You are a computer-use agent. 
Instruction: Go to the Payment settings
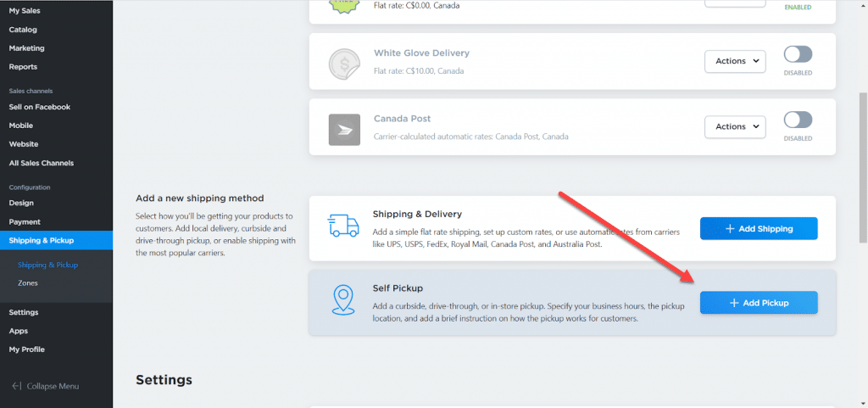25,222
